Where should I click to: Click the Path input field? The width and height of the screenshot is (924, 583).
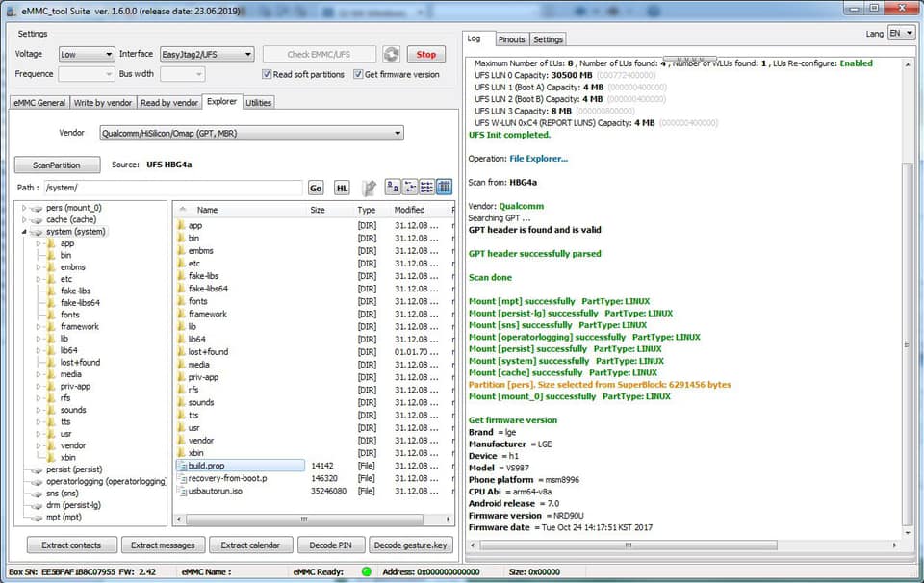pos(173,188)
